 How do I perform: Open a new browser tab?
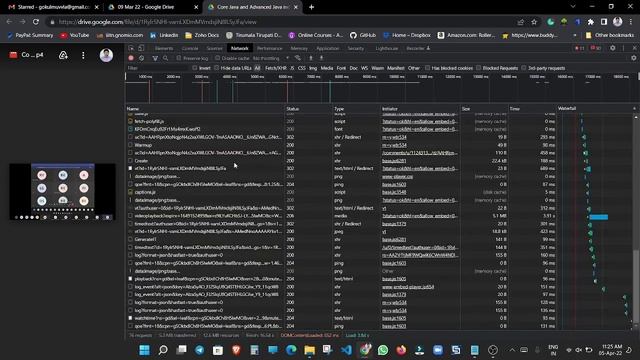(x=311, y=7)
